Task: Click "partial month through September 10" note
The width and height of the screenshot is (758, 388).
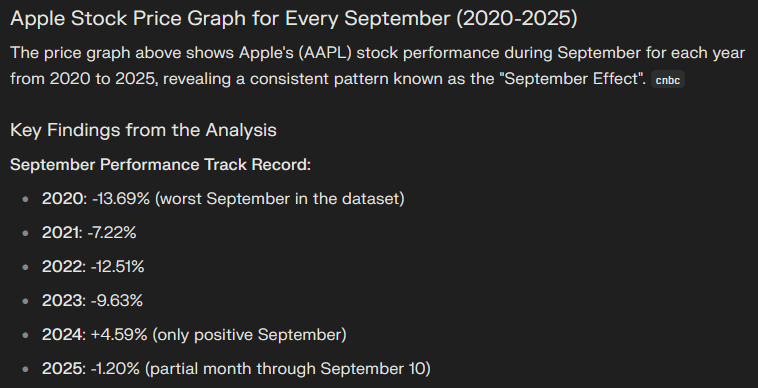Action: [x=288, y=369]
